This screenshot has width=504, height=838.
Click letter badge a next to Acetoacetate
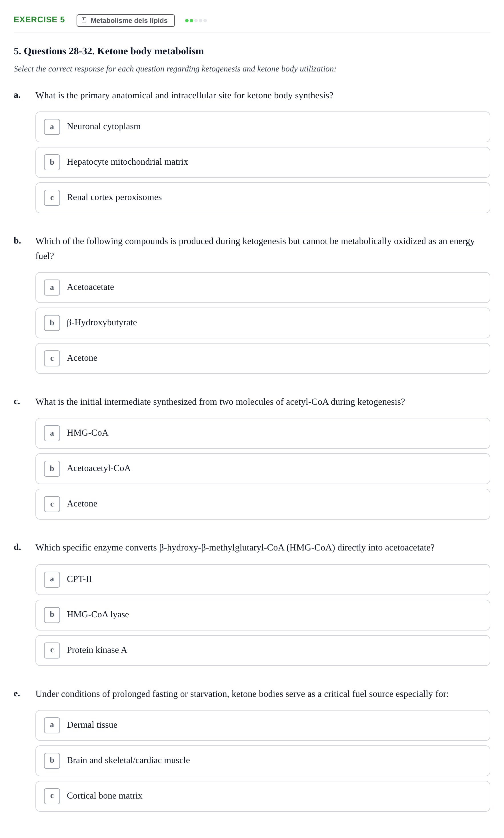point(52,287)
